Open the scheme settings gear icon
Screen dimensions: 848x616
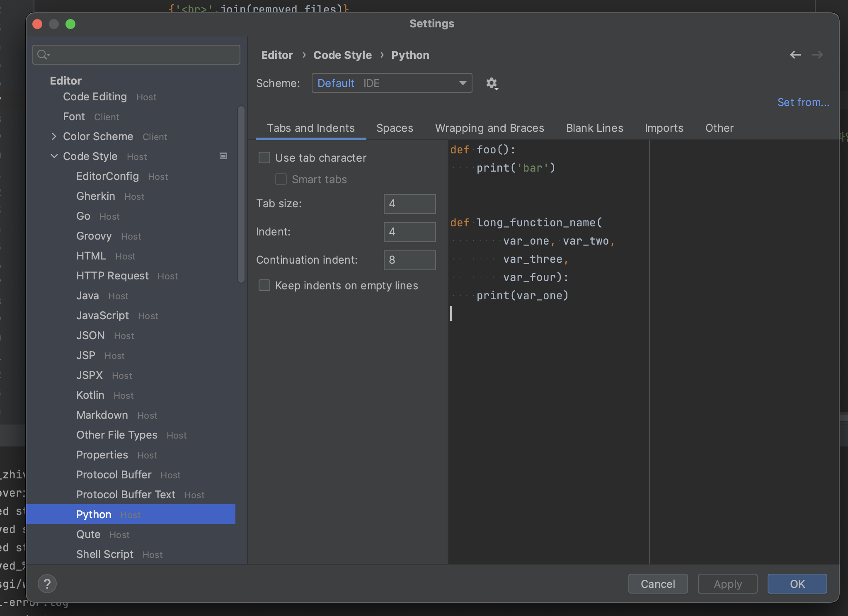[x=492, y=83]
